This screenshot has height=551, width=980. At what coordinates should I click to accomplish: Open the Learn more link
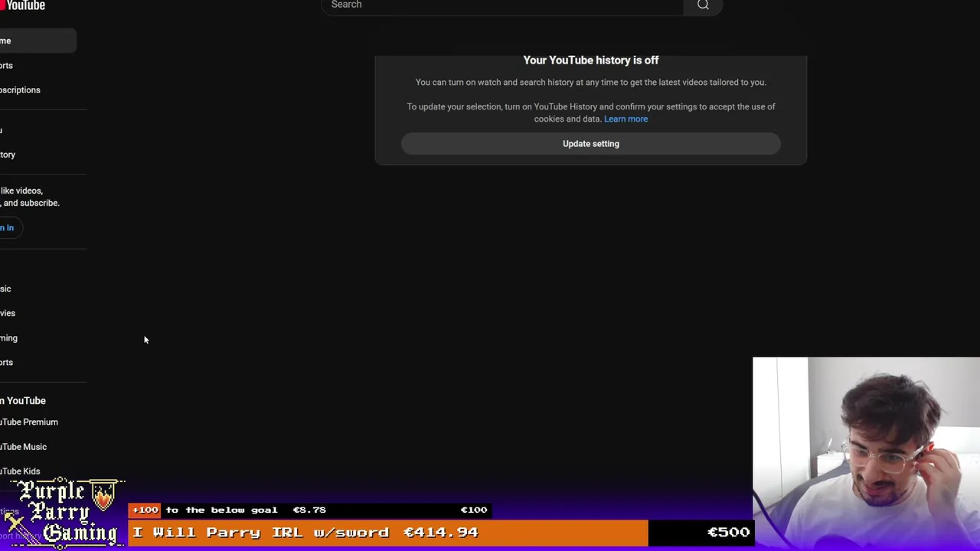[x=626, y=119]
